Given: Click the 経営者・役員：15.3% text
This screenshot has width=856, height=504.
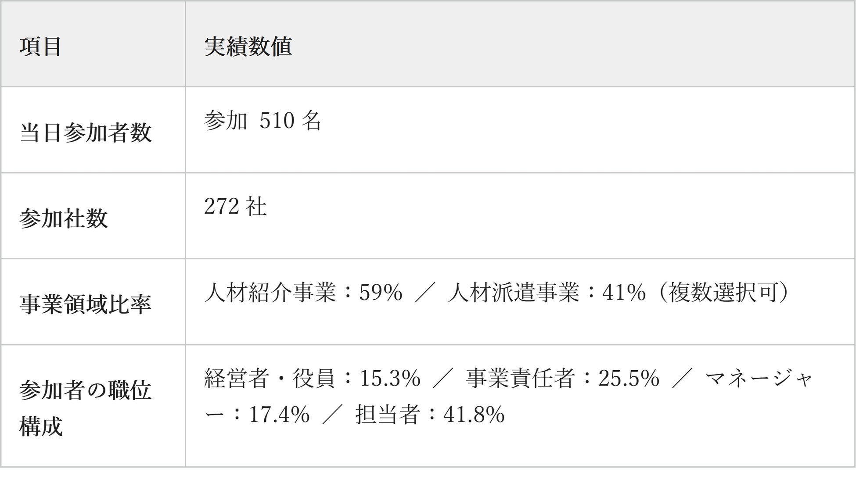Looking at the screenshot, I should pos(313,379).
